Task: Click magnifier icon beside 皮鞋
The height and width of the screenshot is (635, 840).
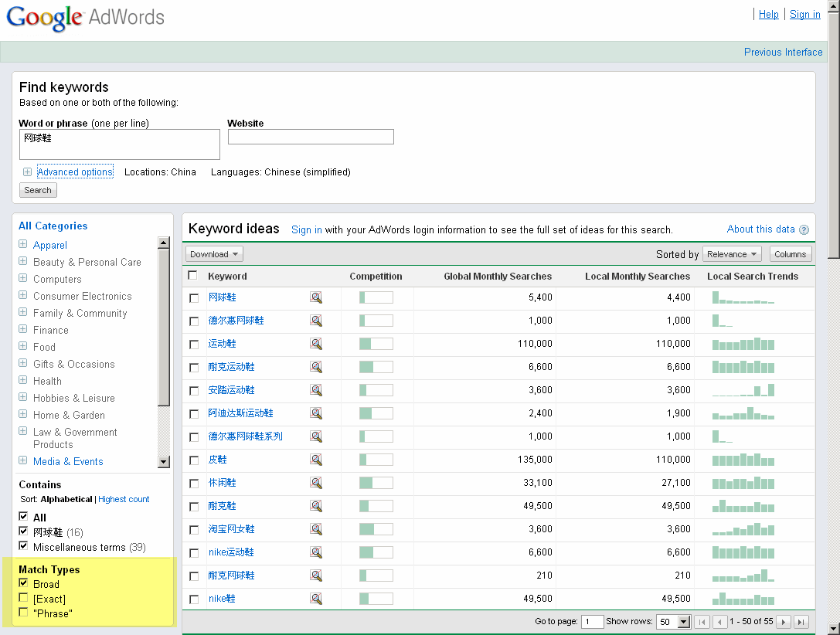Action: [316, 460]
